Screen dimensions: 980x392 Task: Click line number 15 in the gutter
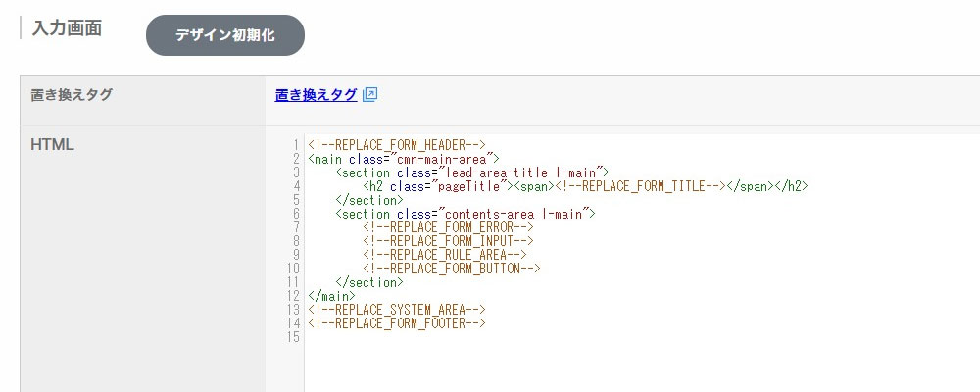(x=292, y=337)
